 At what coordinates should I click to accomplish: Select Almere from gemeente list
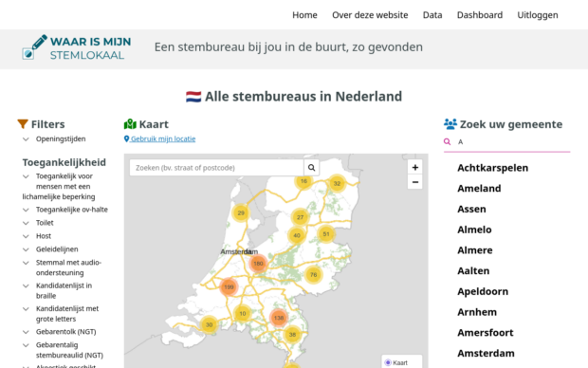[x=475, y=250]
